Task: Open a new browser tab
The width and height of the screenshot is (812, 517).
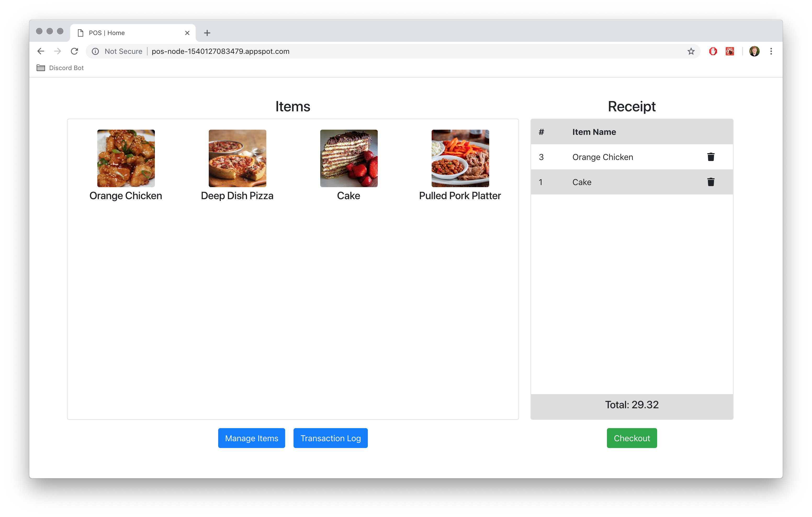Action: [x=207, y=33]
